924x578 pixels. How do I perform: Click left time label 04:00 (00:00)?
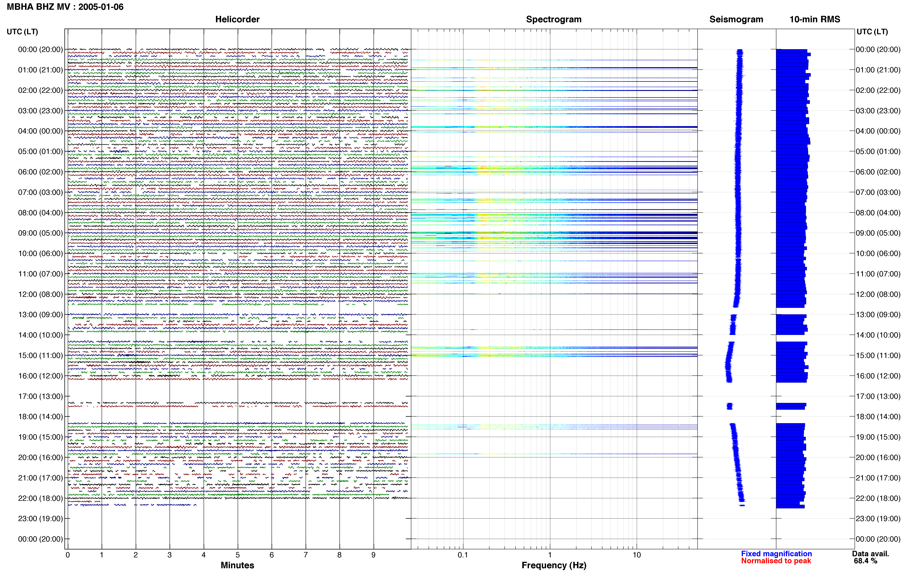point(41,131)
